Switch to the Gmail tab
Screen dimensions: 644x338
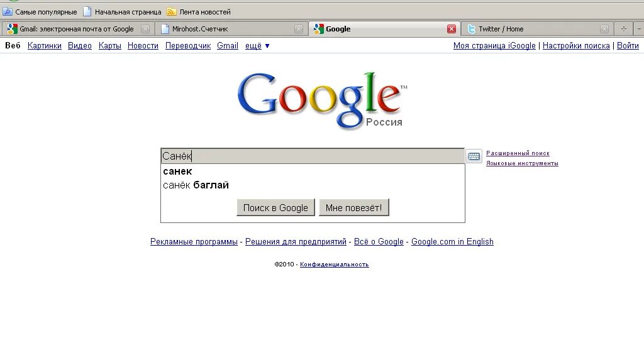click(x=77, y=29)
